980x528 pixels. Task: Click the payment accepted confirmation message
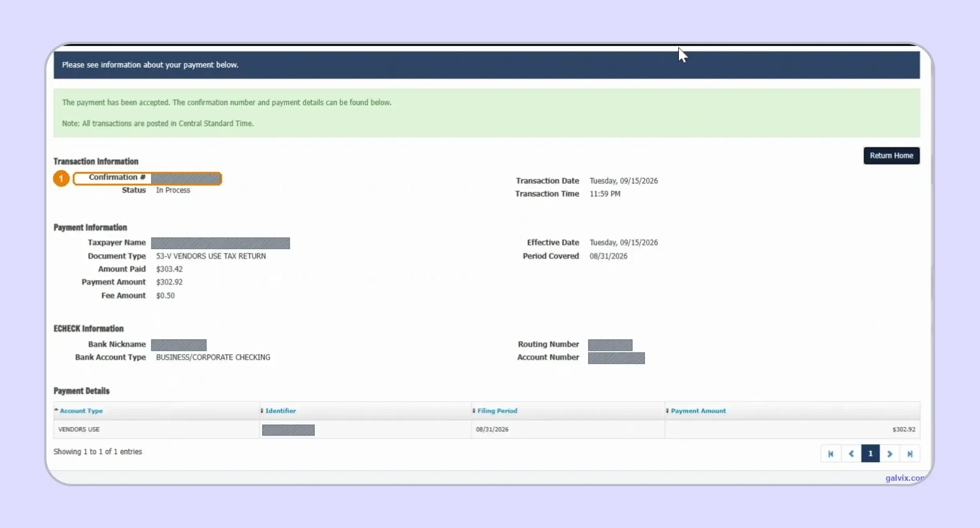click(227, 102)
